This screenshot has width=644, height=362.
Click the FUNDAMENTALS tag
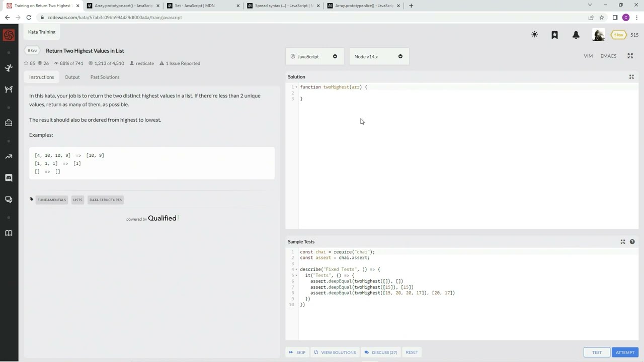tap(51, 200)
